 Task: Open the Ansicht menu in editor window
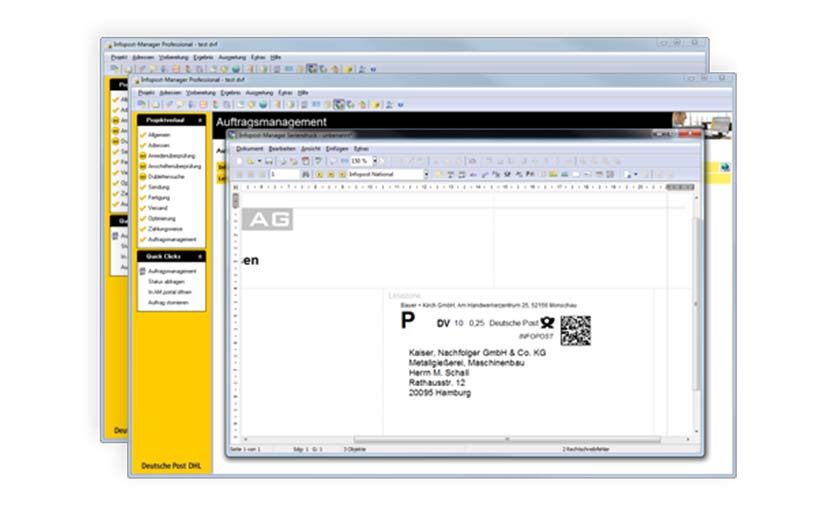(x=311, y=148)
